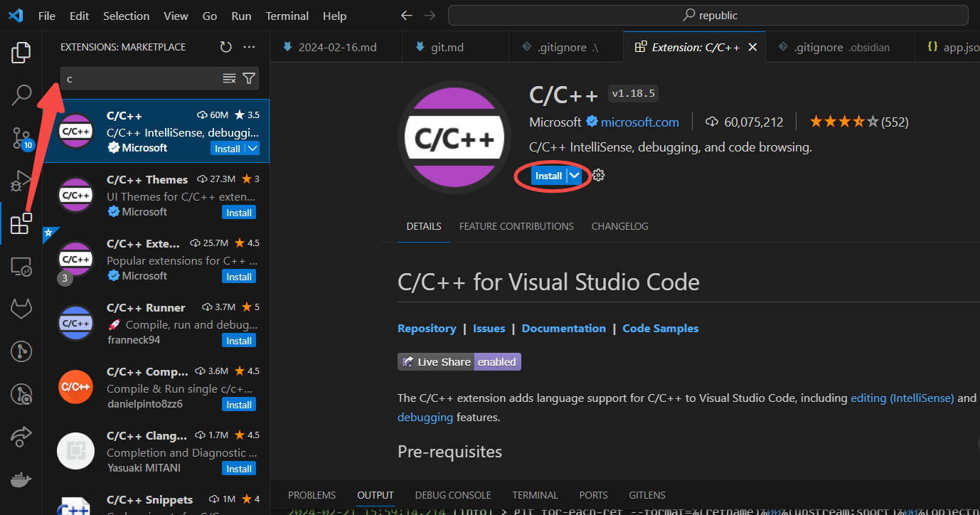The image size is (980, 515).
Task: Open the Edit menu
Action: pyautogui.click(x=80, y=16)
